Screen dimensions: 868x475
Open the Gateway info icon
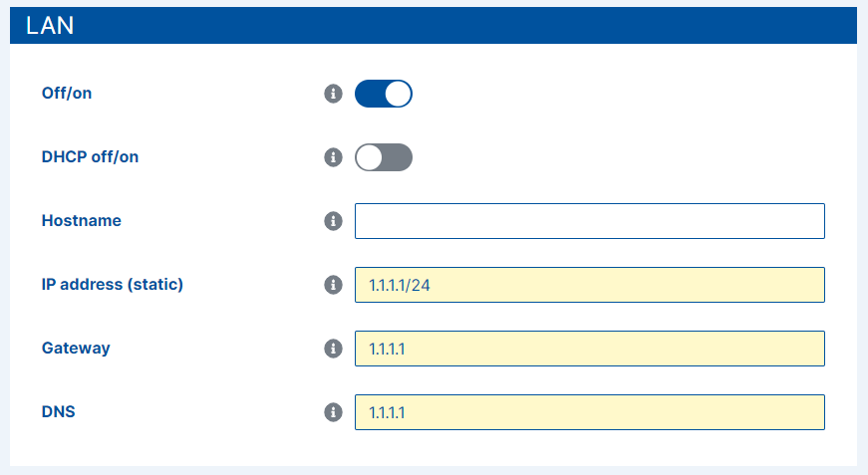(x=333, y=349)
